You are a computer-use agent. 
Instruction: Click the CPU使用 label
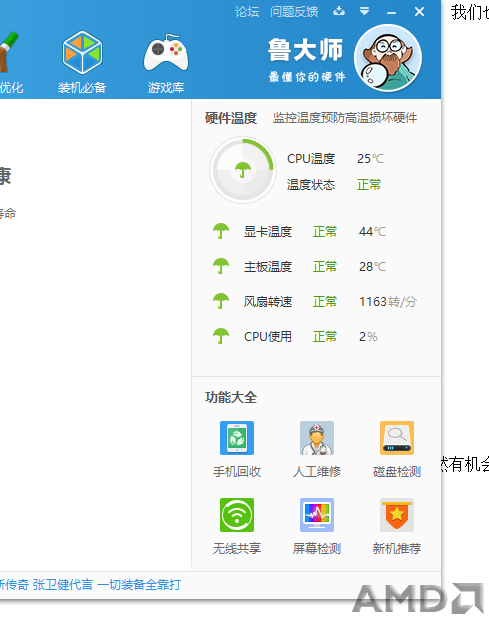[x=268, y=337]
